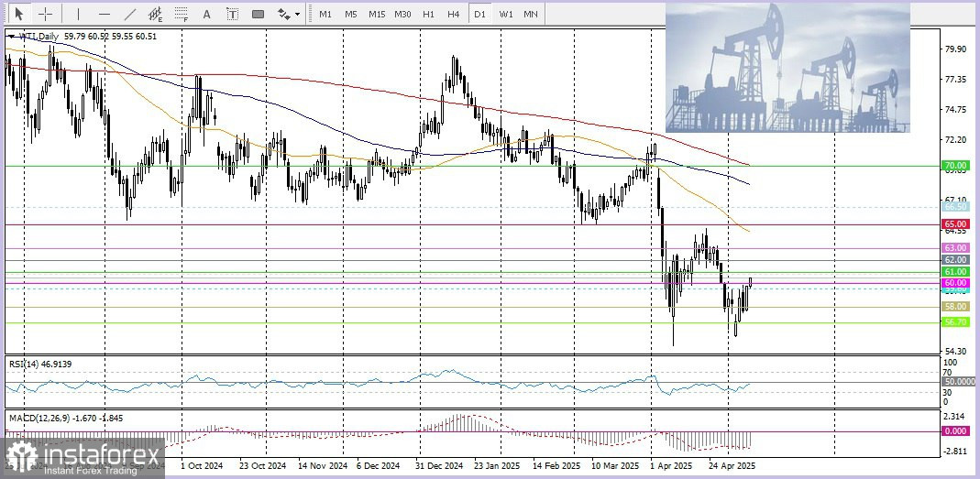The height and width of the screenshot is (479, 980).
Task: Click the oil rigs image thumbnail
Action: (787, 68)
